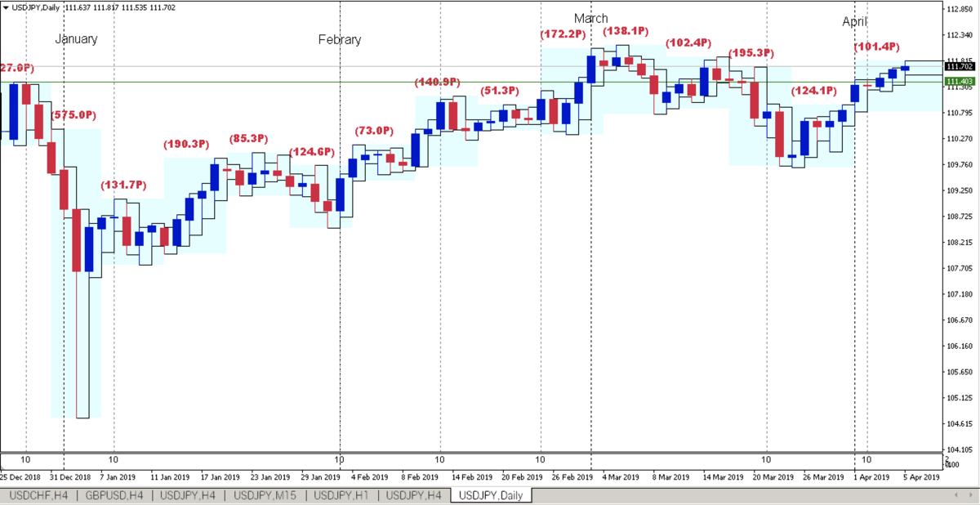Click the March month label
The height and width of the screenshot is (505, 980).
[x=591, y=19]
